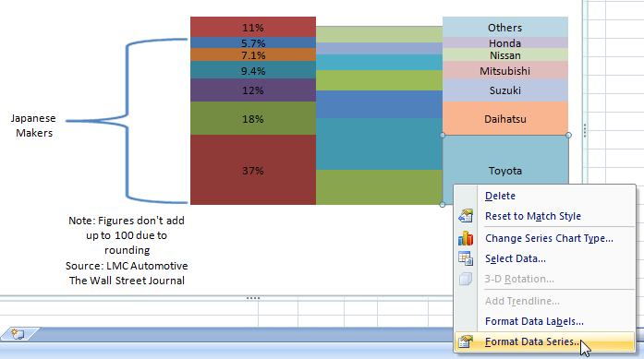644x359 pixels.
Task: Click the 9.4% bar segment
Action: (x=253, y=70)
